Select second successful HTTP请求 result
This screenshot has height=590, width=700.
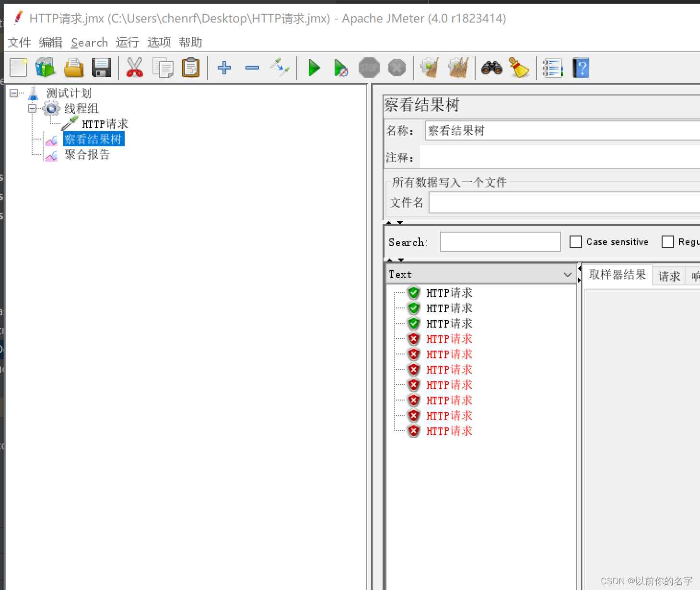coord(449,308)
